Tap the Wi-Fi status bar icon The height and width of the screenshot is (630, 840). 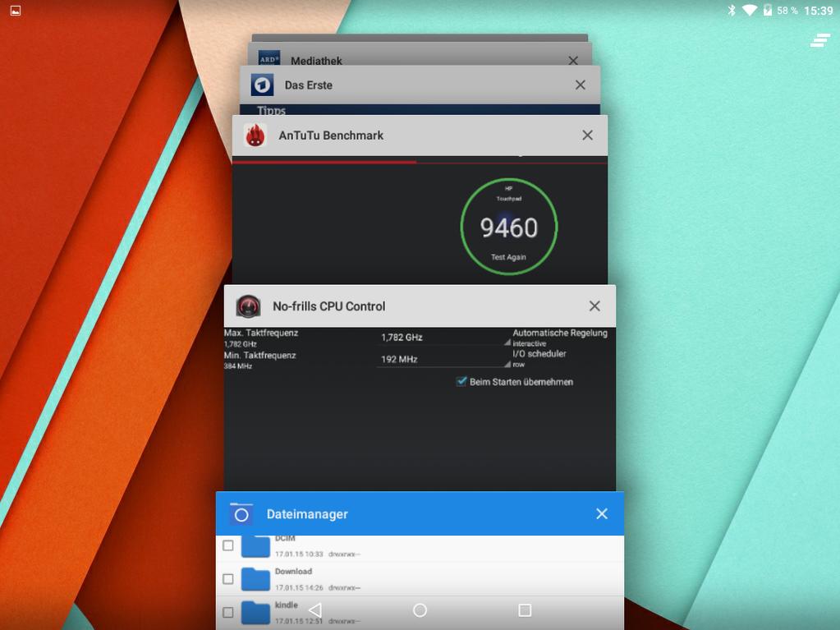click(x=750, y=10)
